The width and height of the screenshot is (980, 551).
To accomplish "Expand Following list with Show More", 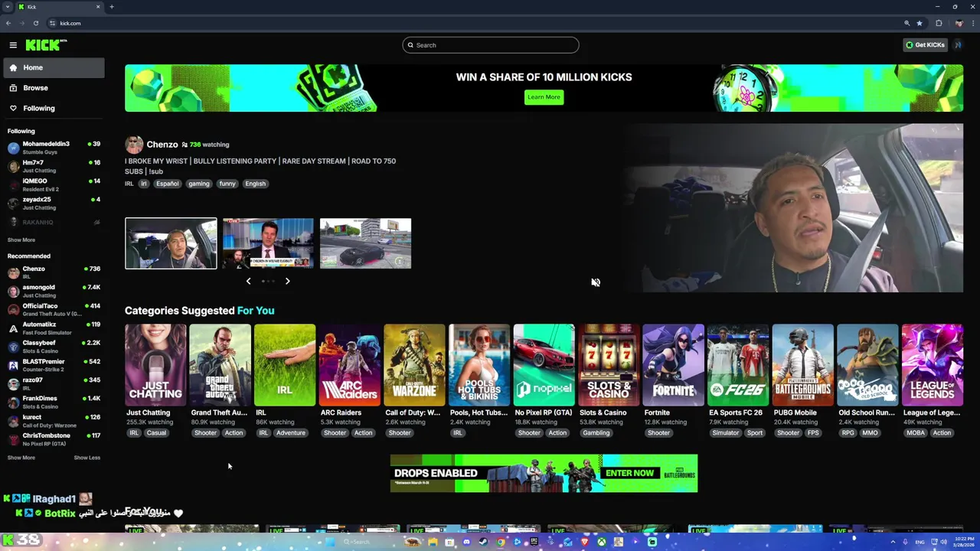I will click(21, 240).
